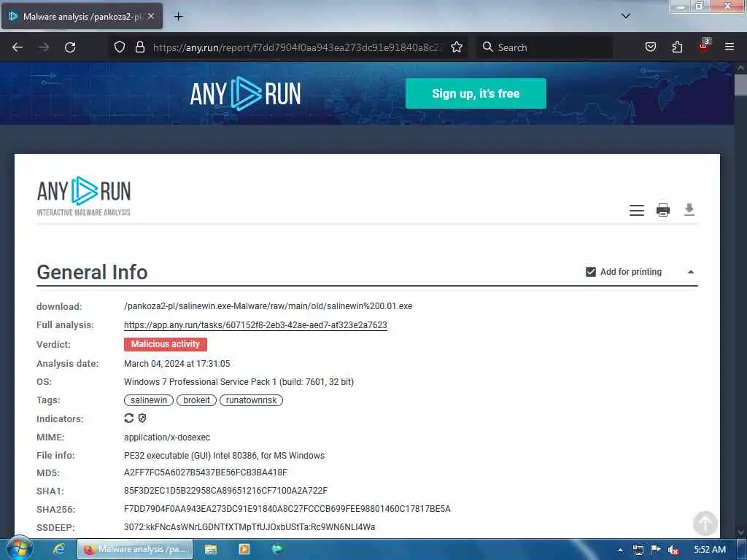Open the Action Center flag icon
The width and height of the screenshot is (747, 560).
pos(656,550)
